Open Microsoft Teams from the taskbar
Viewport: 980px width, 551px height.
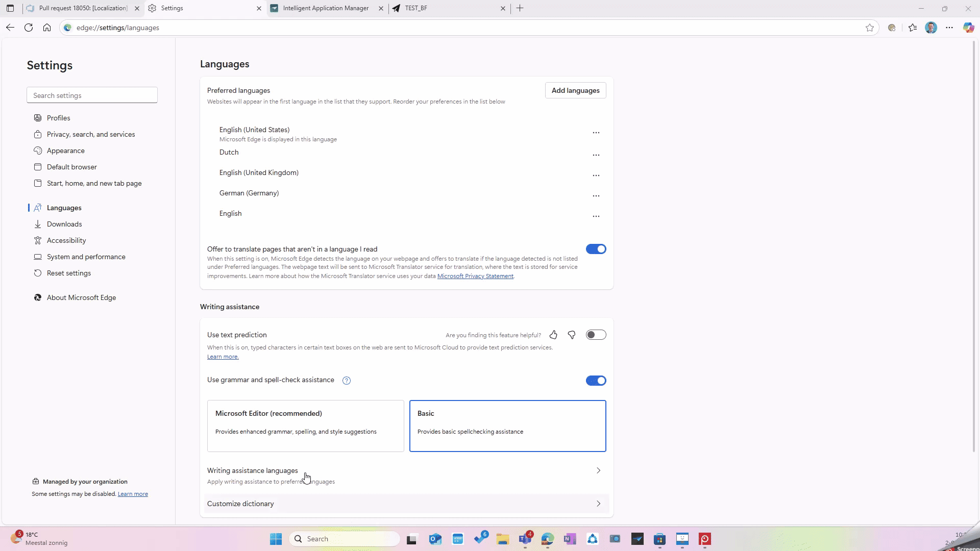click(525, 539)
